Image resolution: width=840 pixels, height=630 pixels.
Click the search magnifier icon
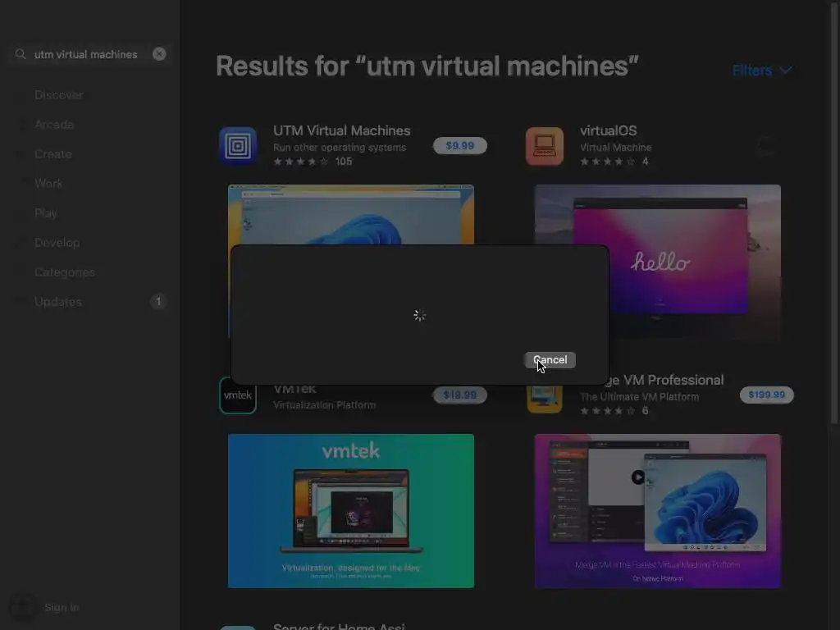[21, 54]
